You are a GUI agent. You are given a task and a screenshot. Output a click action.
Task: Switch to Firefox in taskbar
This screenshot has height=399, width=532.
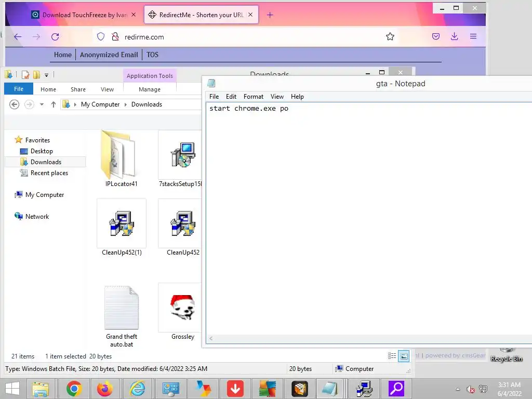105,389
